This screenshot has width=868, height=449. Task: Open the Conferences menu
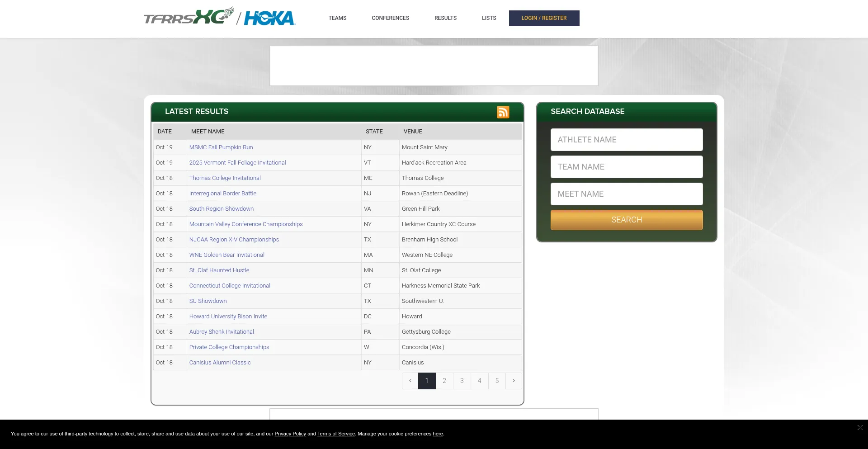pyautogui.click(x=390, y=18)
